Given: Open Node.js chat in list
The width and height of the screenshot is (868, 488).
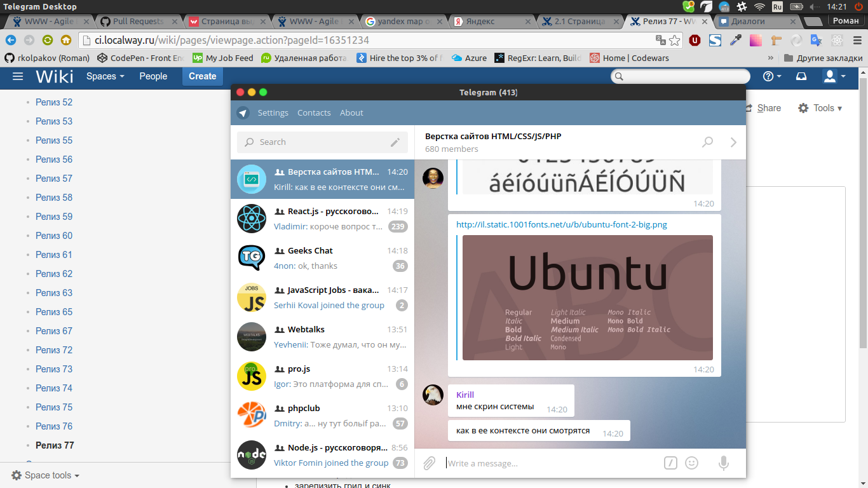Looking at the screenshot, I should [322, 455].
